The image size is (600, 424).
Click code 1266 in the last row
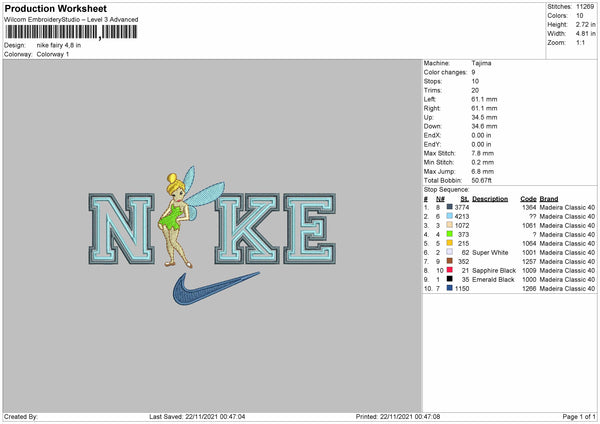[x=529, y=289]
